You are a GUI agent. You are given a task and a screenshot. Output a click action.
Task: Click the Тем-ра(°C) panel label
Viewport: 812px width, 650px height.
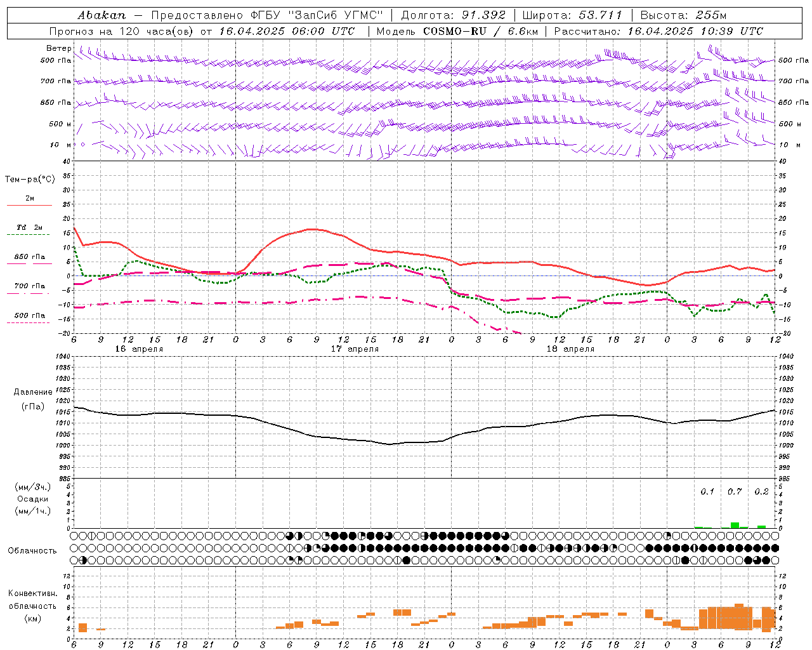coord(30,180)
